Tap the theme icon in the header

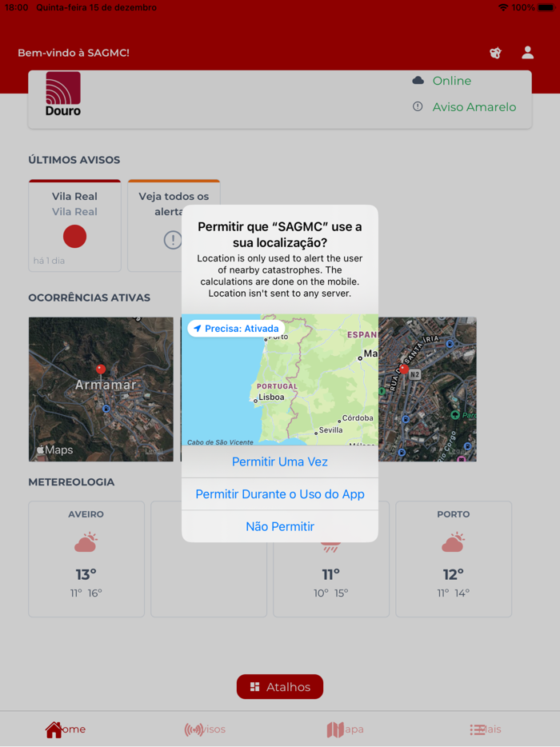click(x=496, y=53)
